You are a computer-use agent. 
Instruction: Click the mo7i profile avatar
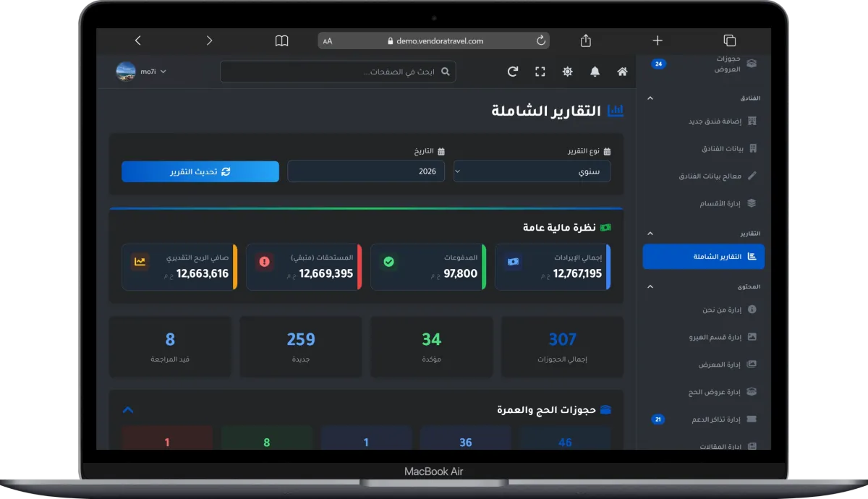point(126,72)
